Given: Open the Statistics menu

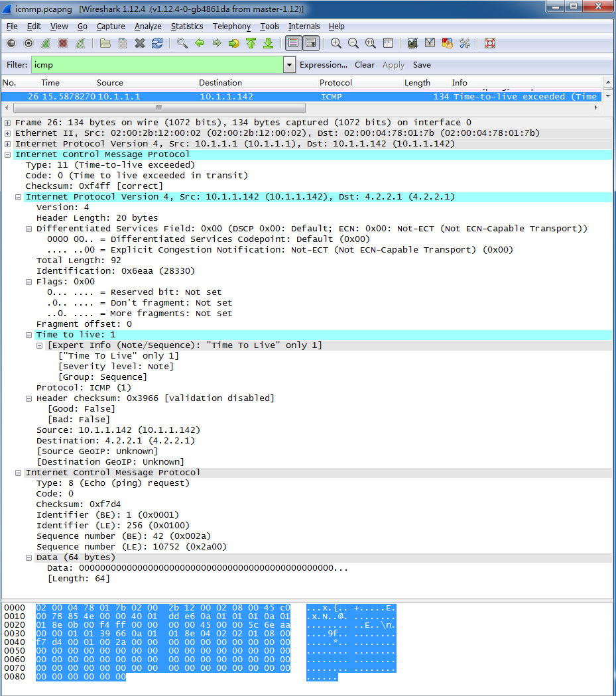Looking at the screenshot, I should click(187, 27).
